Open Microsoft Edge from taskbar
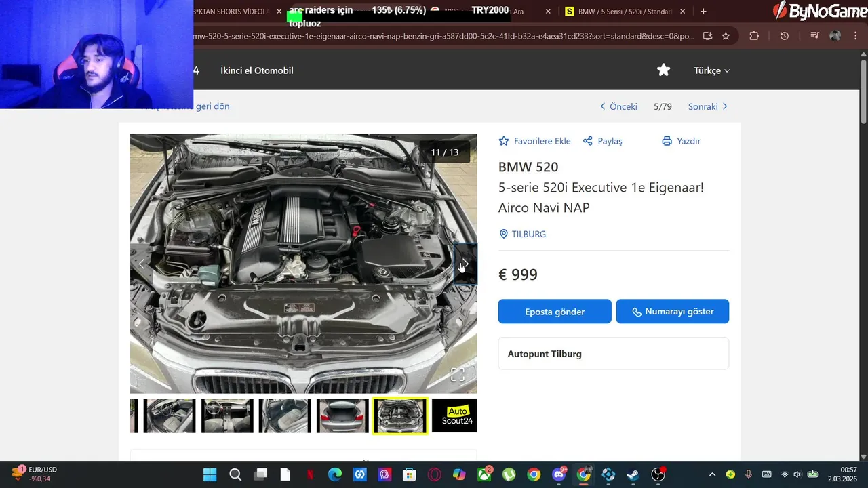 point(335,474)
